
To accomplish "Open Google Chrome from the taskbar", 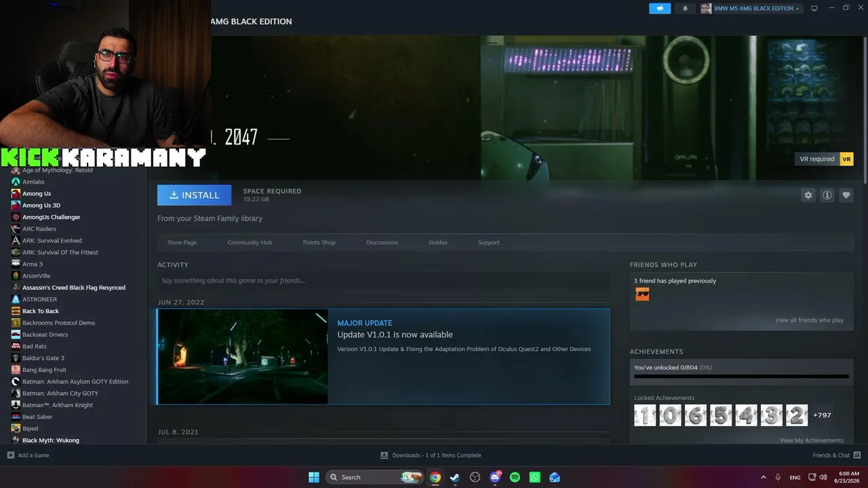I will pyautogui.click(x=435, y=477).
